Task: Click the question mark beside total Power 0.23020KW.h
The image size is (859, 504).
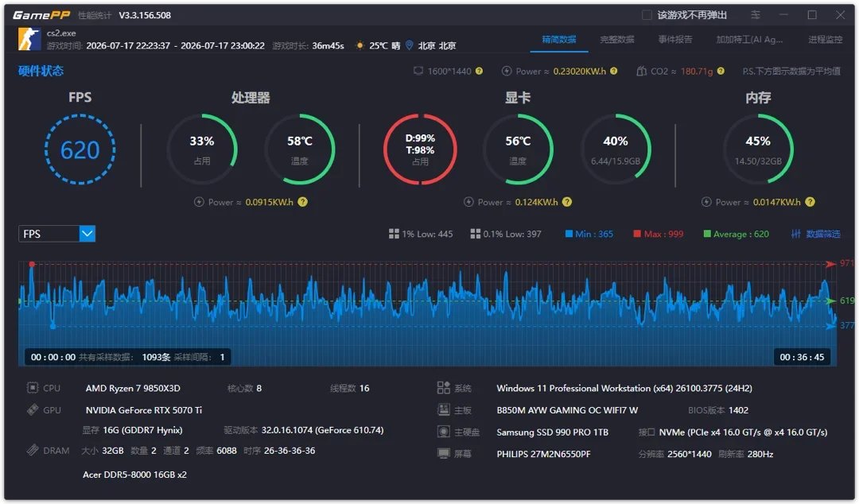Action: 613,72
